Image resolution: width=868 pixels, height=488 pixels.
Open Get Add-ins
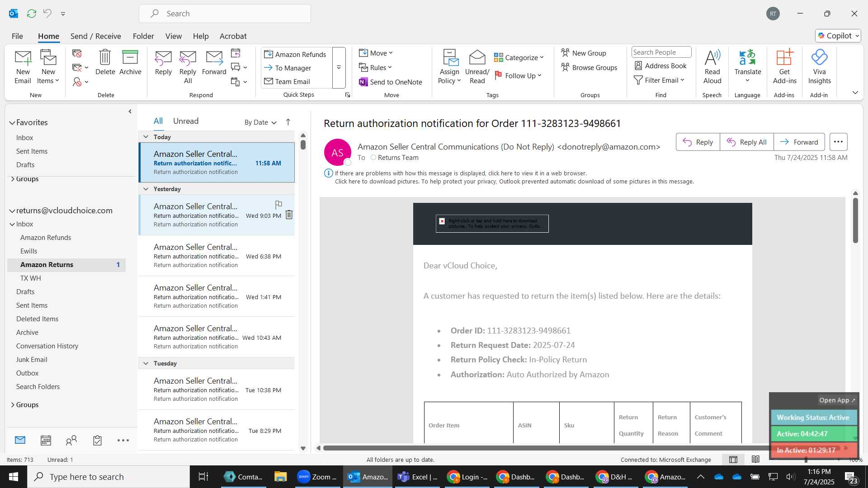click(x=784, y=67)
